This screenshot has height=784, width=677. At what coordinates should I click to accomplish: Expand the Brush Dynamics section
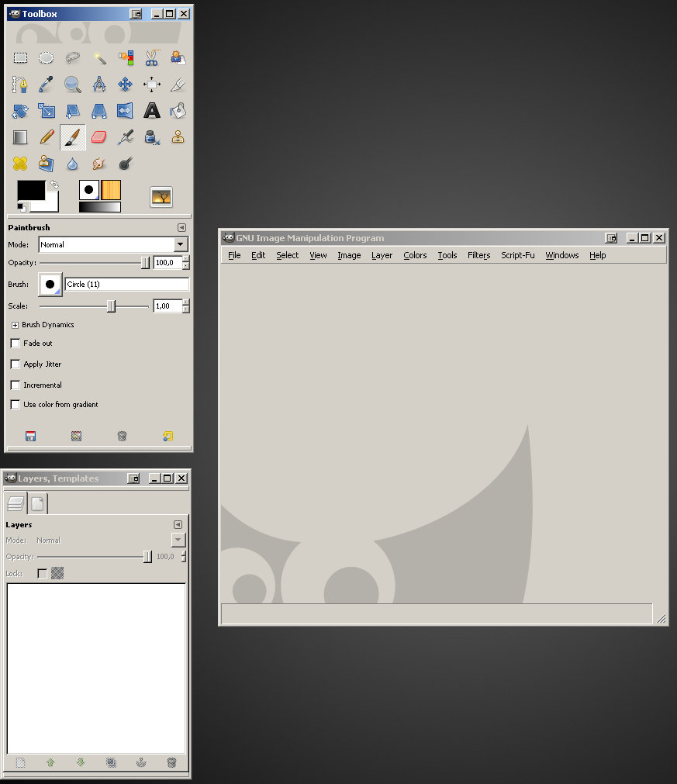(x=15, y=325)
